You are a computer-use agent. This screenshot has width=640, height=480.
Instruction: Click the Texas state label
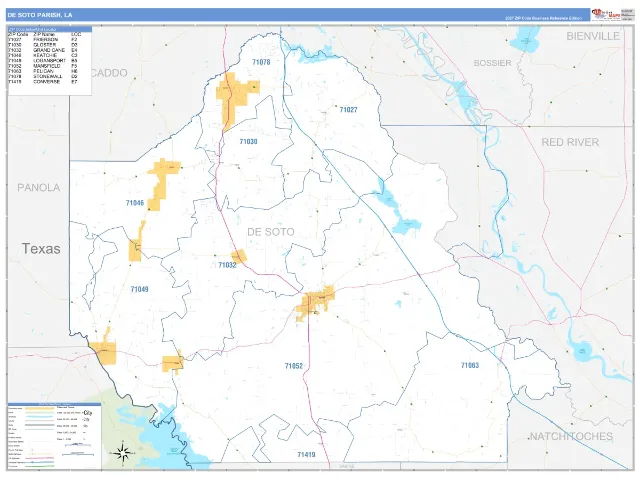41,249
